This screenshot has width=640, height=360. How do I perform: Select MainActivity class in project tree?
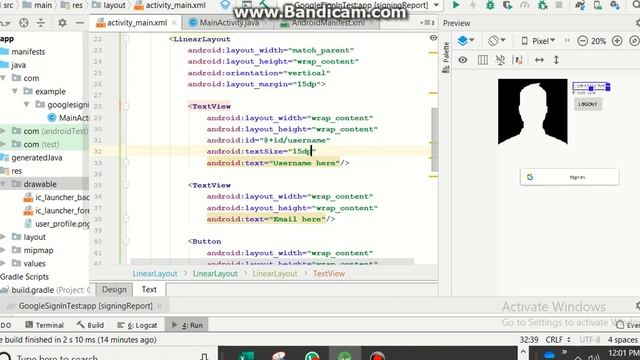pyautogui.click(x=69, y=118)
